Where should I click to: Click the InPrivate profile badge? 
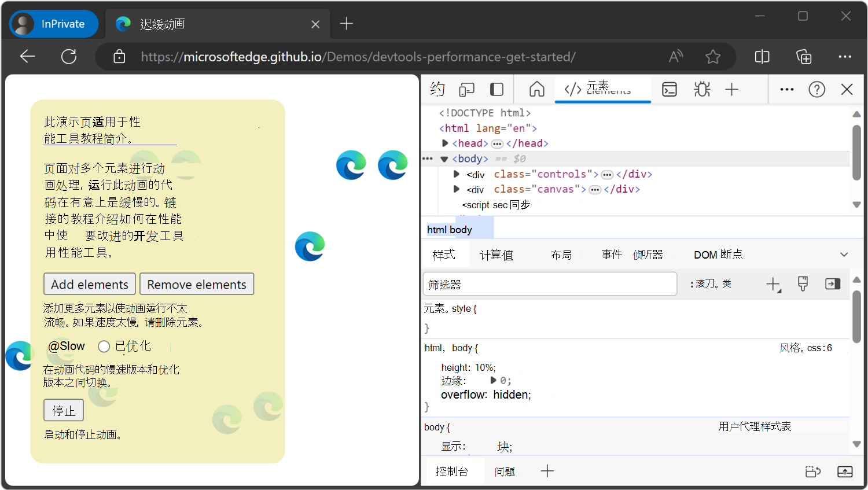[54, 24]
